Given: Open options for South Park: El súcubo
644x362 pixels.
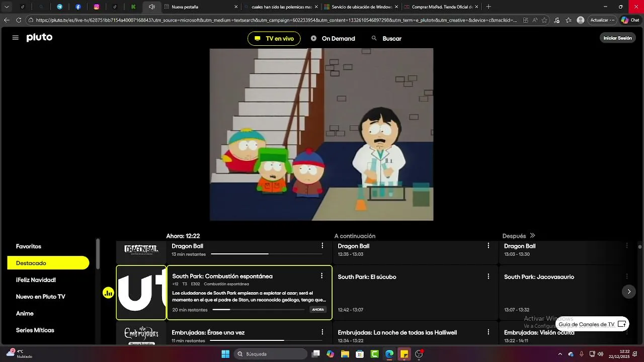Looking at the screenshot, I should [x=488, y=277].
